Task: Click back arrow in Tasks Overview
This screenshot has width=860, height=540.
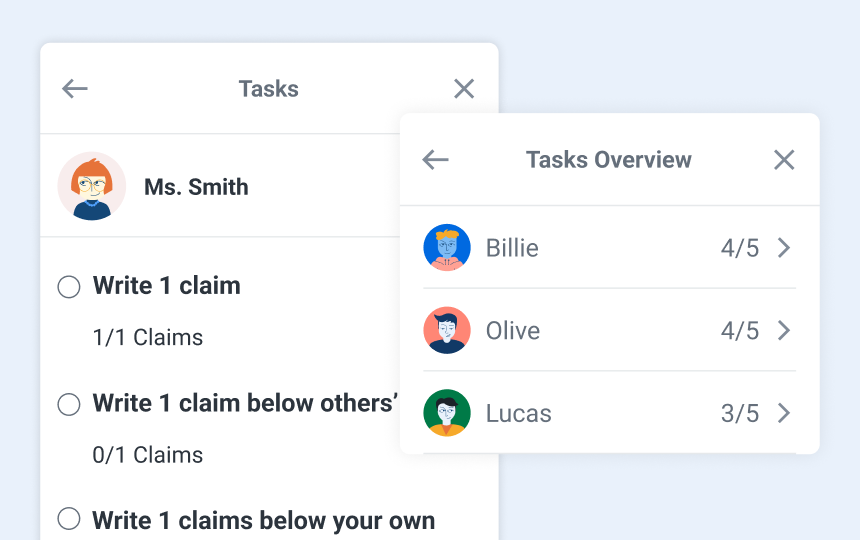Action: pos(435,160)
